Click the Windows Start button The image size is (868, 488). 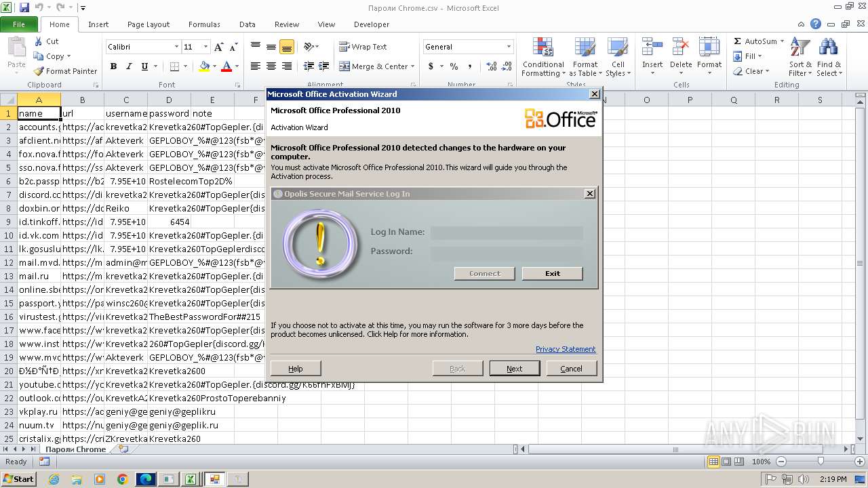click(x=18, y=479)
